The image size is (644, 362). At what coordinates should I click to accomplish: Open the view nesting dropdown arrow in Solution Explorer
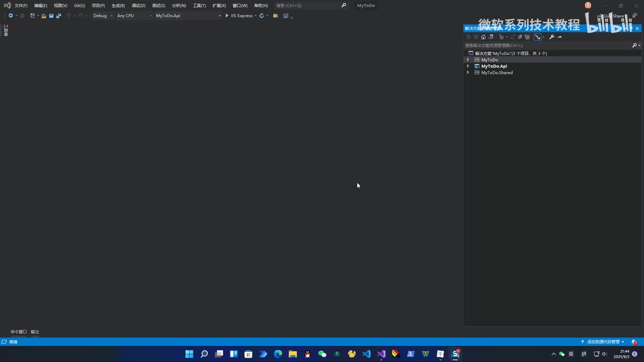click(543, 37)
